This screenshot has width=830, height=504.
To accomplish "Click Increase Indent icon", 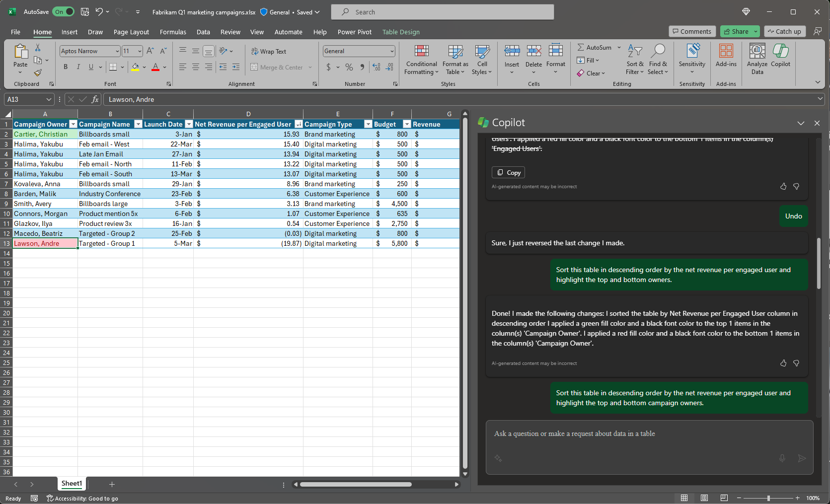I will click(236, 67).
